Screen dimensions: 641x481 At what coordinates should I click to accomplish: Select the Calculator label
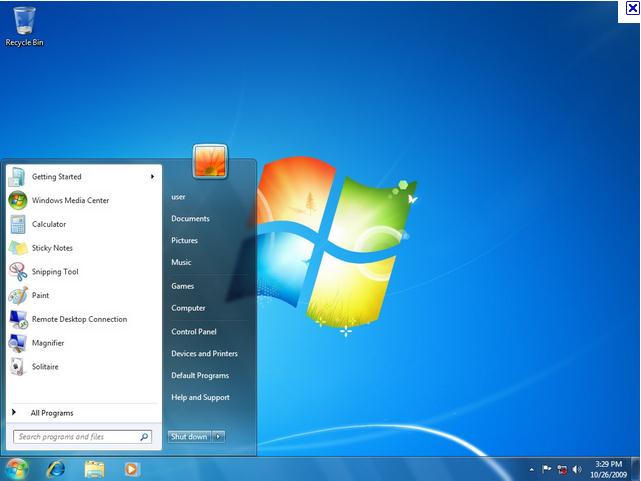[49, 224]
